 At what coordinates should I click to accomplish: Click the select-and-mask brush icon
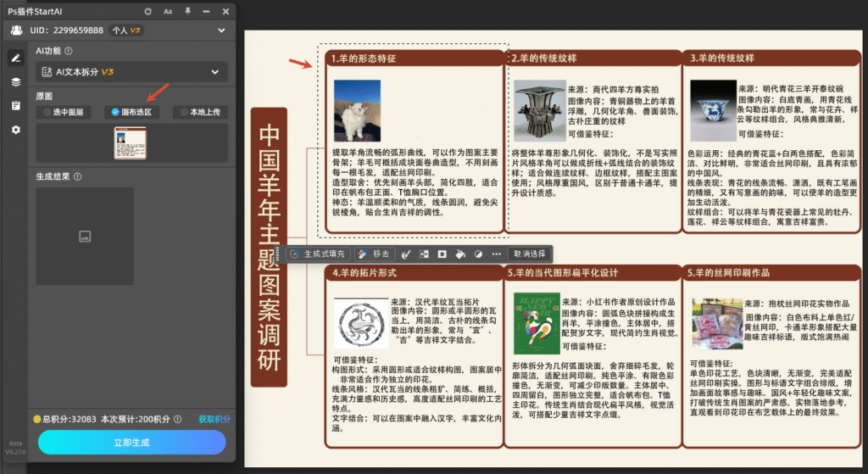406,254
